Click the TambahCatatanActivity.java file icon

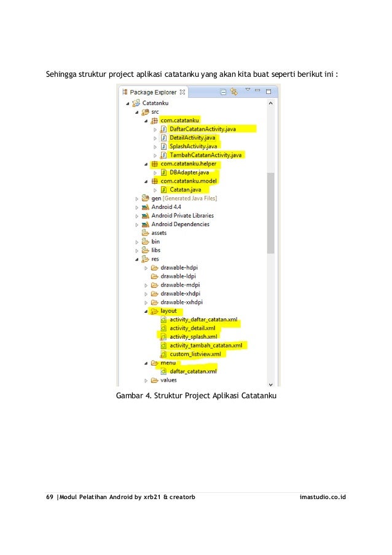tap(163, 155)
